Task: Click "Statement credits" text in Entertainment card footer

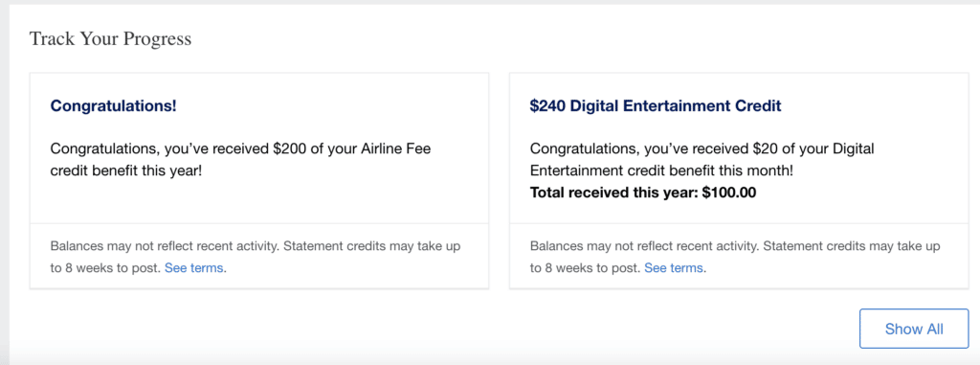Action: tap(814, 246)
